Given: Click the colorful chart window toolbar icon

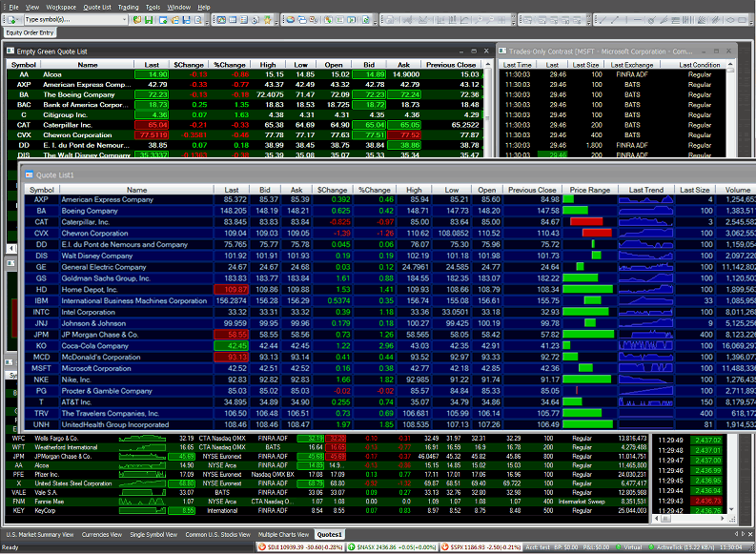Looking at the screenshot, I should [221, 20].
